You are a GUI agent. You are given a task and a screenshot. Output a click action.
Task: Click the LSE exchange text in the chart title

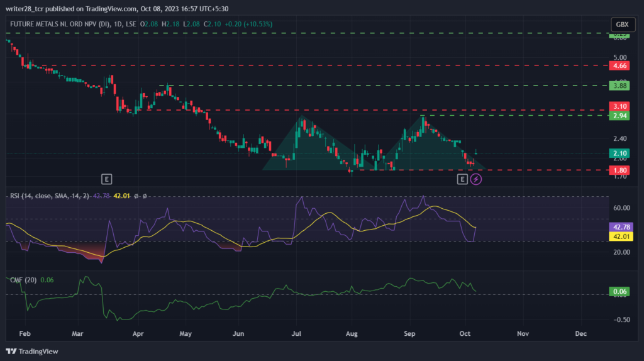click(x=131, y=25)
